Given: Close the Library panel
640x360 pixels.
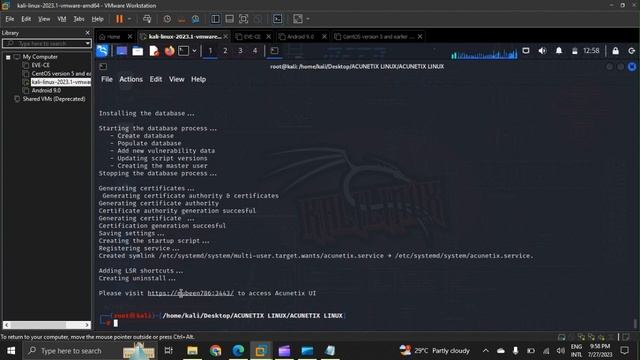Looking at the screenshot, I should pos(87,33).
